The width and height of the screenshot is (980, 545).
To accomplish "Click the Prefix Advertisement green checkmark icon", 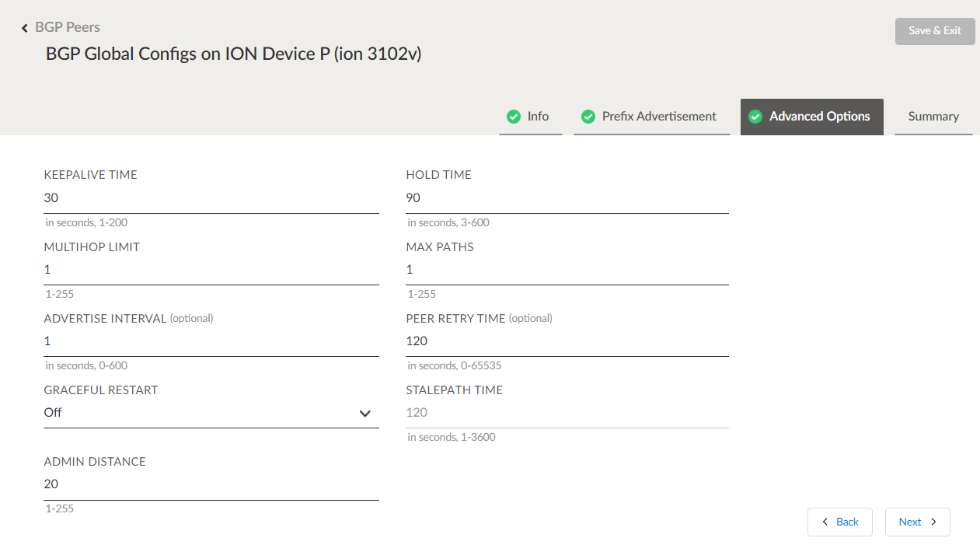I will [x=588, y=117].
